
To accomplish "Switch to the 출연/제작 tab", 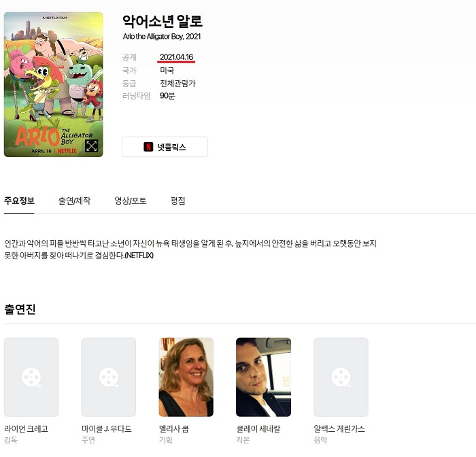I will [x=74, y=201].
